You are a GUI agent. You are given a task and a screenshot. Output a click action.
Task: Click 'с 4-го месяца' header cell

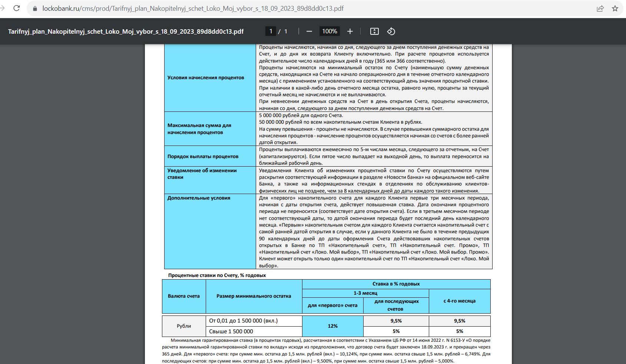(x=460, y=301)
